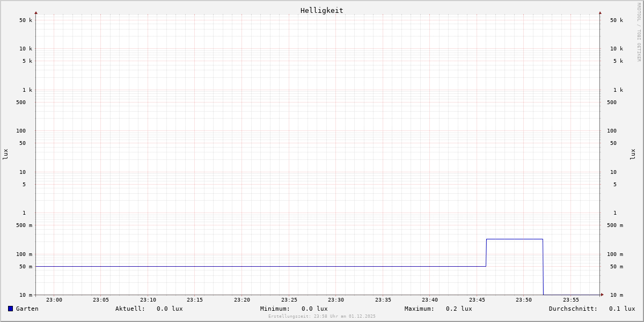Click the Helligkeit chart title
The image size is (644, 322).
(x=321, y=10)
